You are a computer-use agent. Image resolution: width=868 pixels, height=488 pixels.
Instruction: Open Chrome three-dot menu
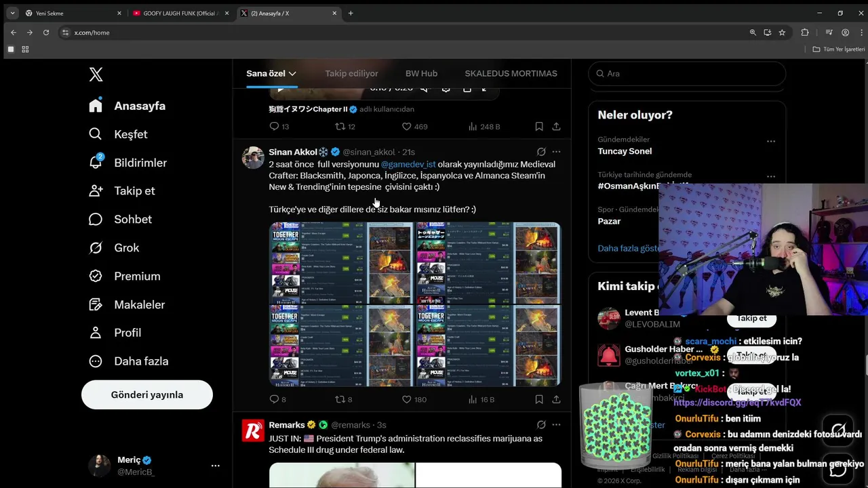tap(860, 33)
